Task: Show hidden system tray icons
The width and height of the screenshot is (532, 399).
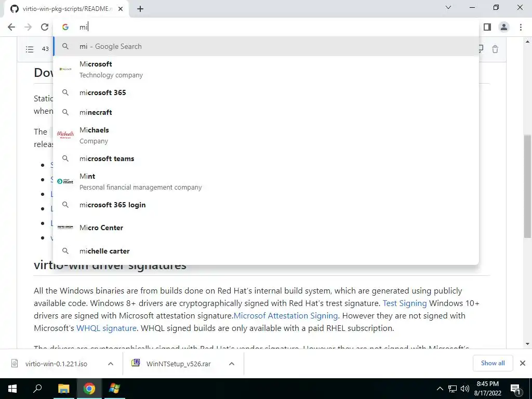Action: coord(440,389)
